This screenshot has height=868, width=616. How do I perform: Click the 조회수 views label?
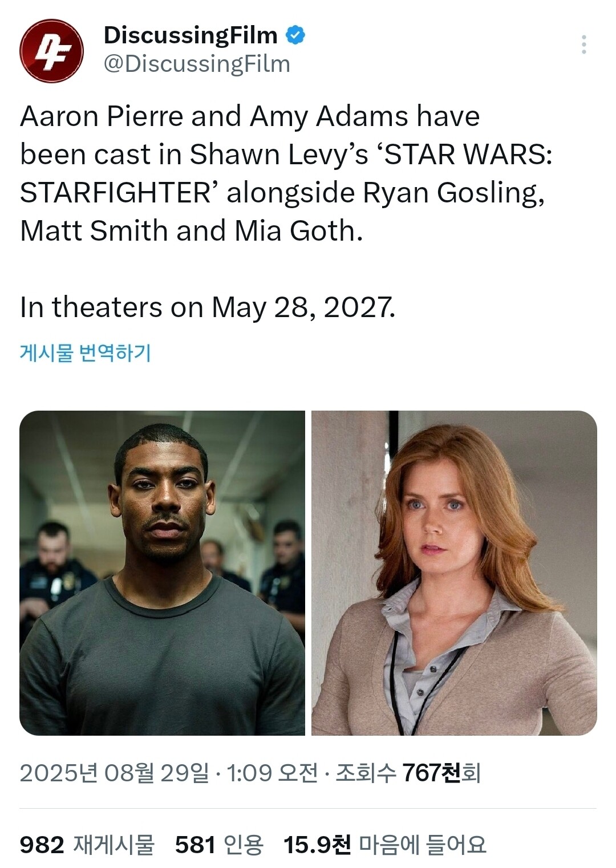[366, 773]
